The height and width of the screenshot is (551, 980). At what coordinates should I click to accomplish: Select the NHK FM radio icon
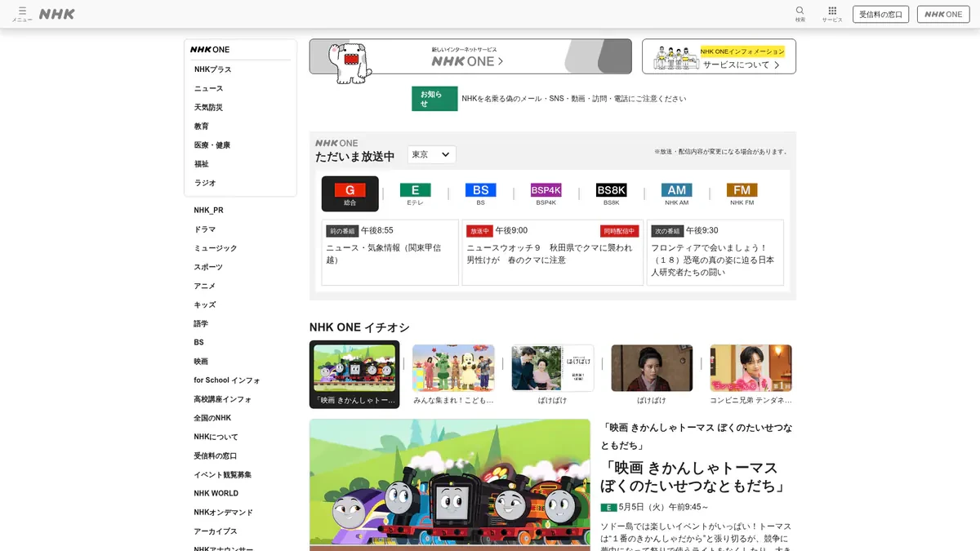pos(742,193)
